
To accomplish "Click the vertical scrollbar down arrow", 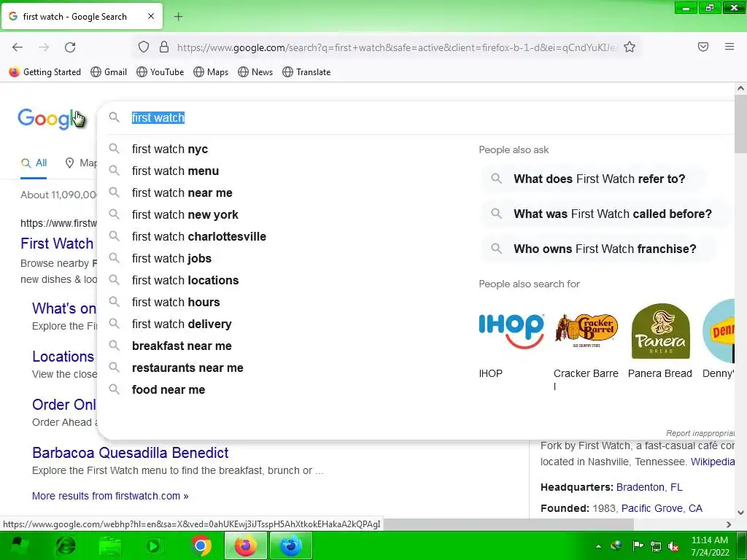I will point(740,513).
